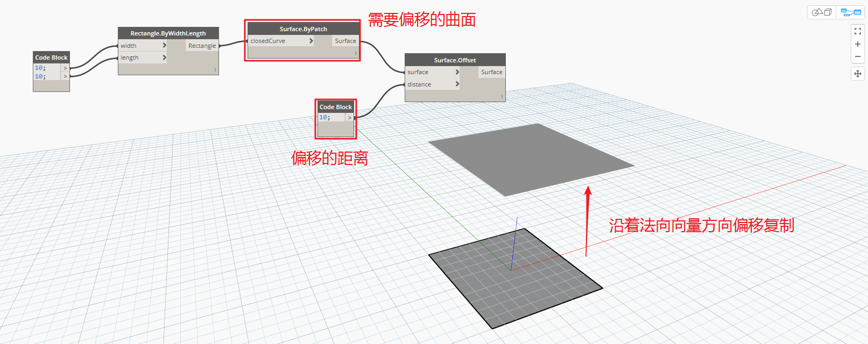Zoom out with the minus icon
Viewport: 868px width, 344px height.
[x=858, y=56]
